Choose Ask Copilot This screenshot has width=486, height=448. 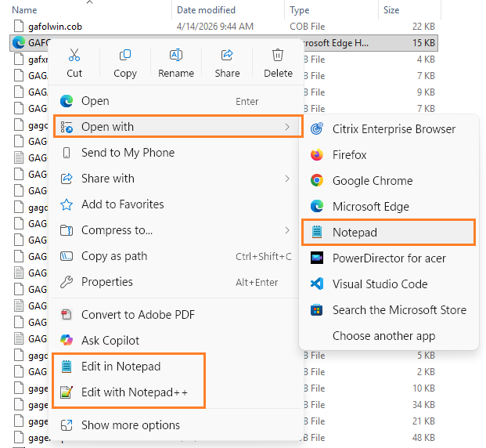(175, 341)
